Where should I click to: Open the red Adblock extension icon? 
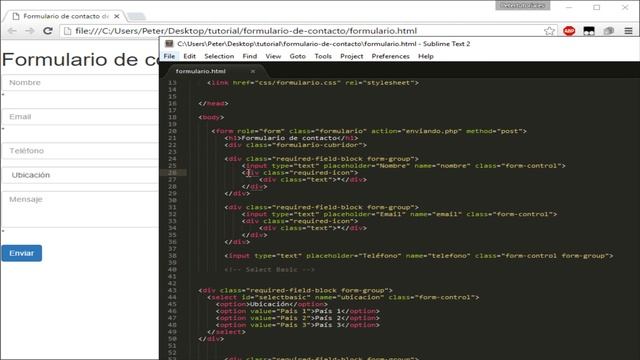(x=569, y=31)
